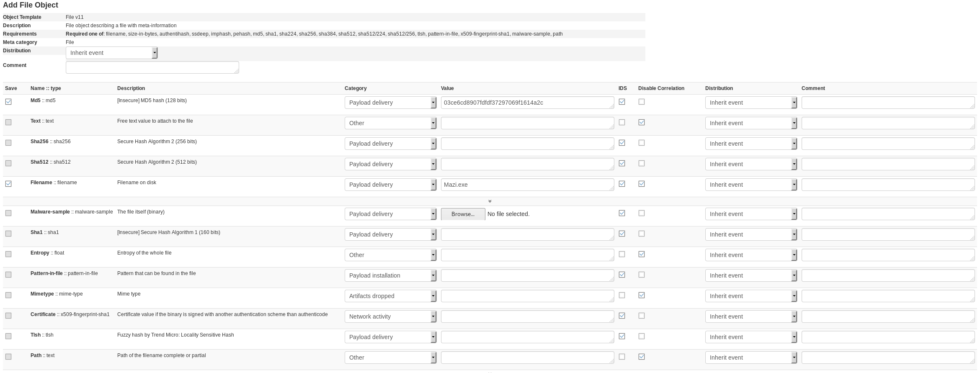The width and height of the screenshot is (980, 373).
Task: Check Disable Correlation for Sha1 row
Action: (x=641, y=234)
